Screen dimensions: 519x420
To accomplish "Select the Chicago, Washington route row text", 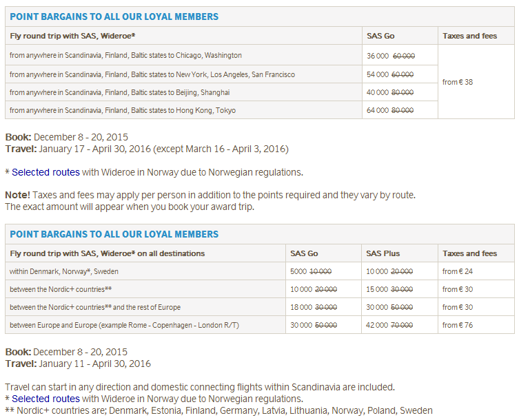I will point(125,55).
